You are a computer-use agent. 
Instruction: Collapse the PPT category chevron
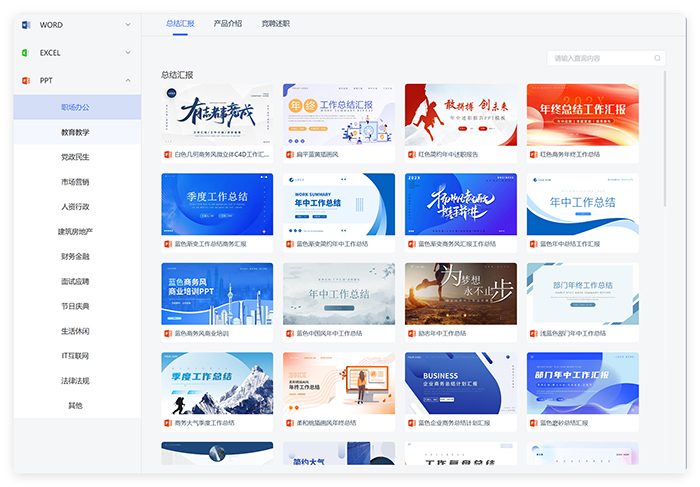pyautogui.click(x=128, y=80)
